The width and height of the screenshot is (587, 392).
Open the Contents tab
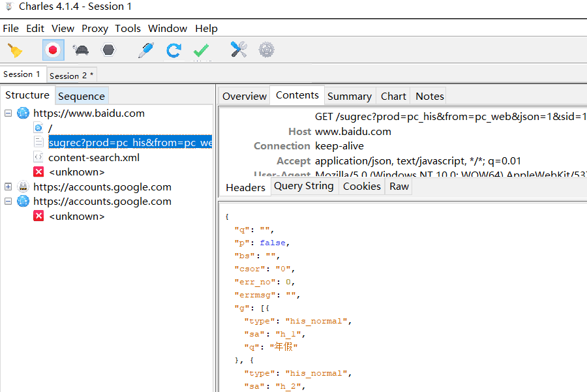(297, 95)
